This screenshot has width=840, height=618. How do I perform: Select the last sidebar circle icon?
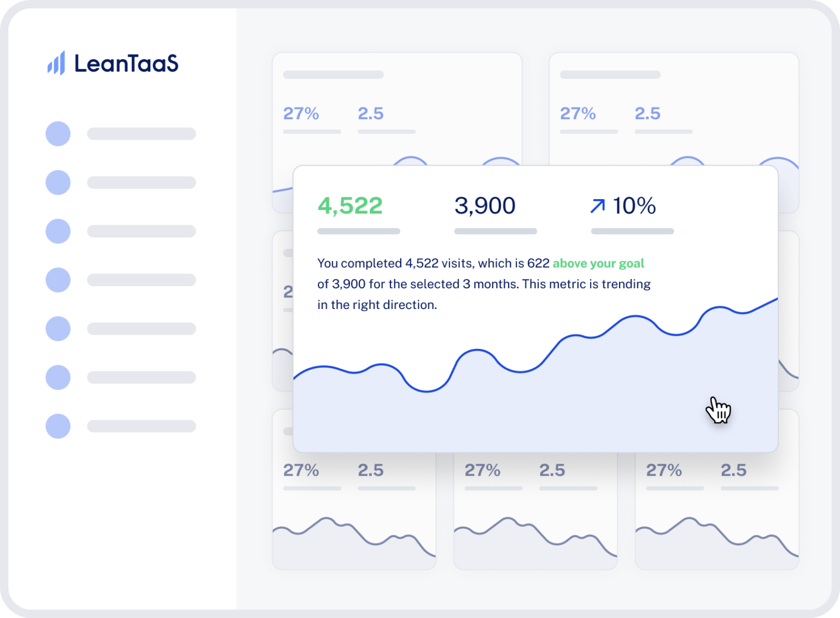[58, 426]
